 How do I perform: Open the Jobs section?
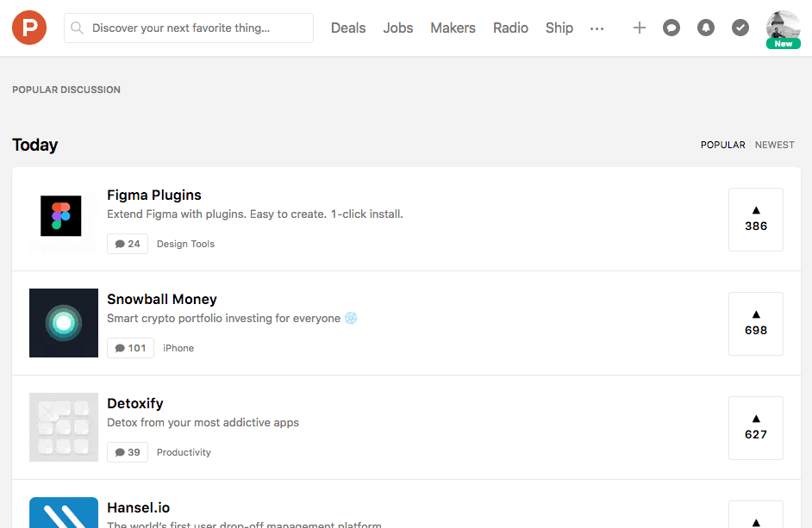click(397, 28)
